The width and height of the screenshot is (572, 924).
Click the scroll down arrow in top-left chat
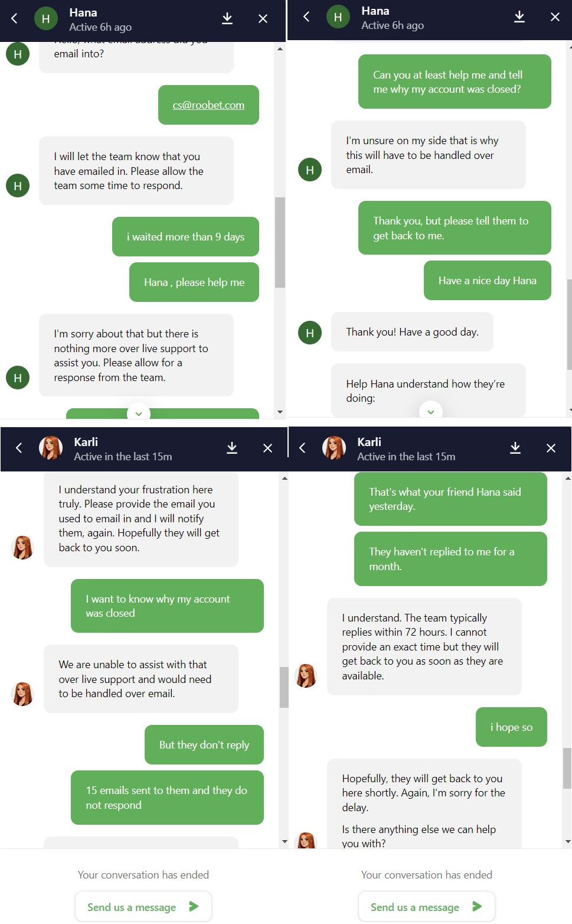[280, 412]
